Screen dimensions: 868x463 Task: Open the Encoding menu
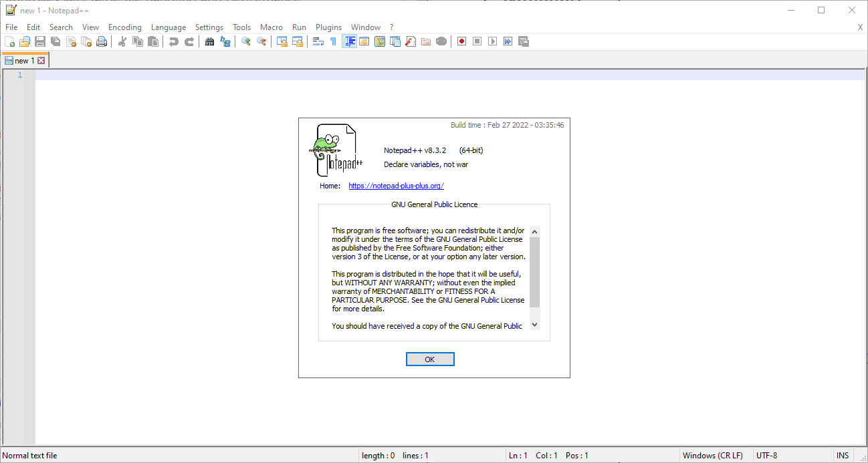124,27
